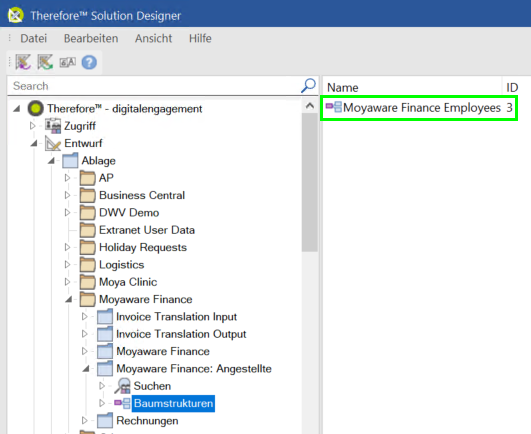Open the Bearbeiten menu

(x=91, y=38)
